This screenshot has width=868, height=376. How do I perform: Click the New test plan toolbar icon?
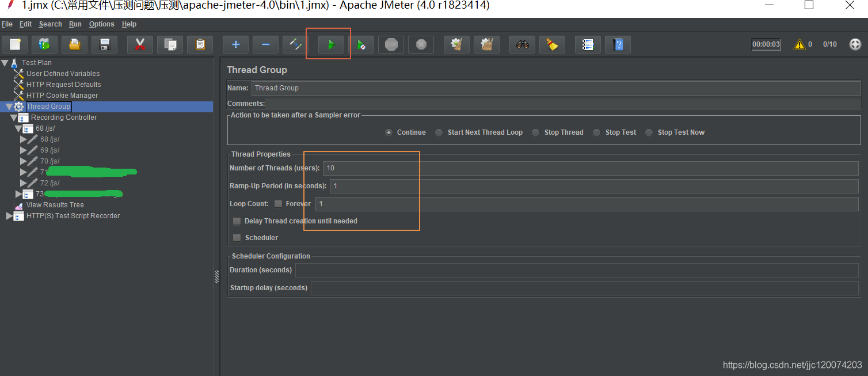[x=15, y=44]
